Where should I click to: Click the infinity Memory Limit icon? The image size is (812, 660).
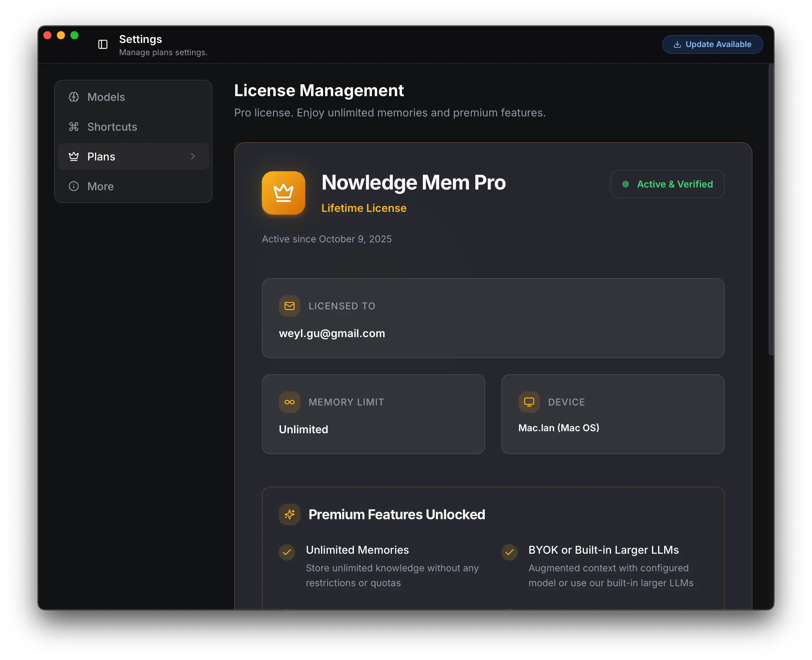(289, 402)
